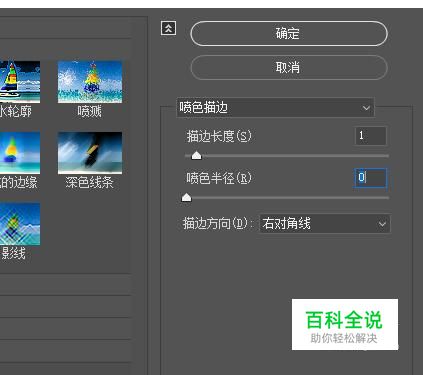Select the 水轮廓 sailboat filter thumbnail

tap(20, 82)
